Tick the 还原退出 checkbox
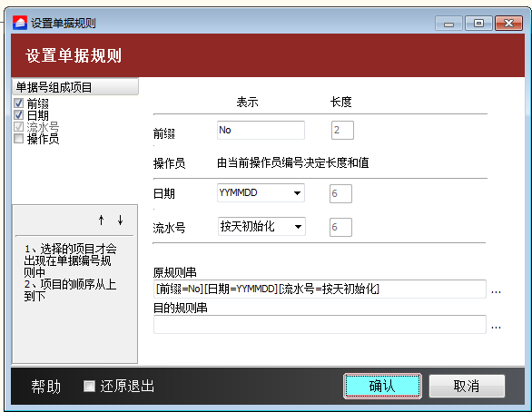Viewport: 532px width, 412px height. (89, 386)
